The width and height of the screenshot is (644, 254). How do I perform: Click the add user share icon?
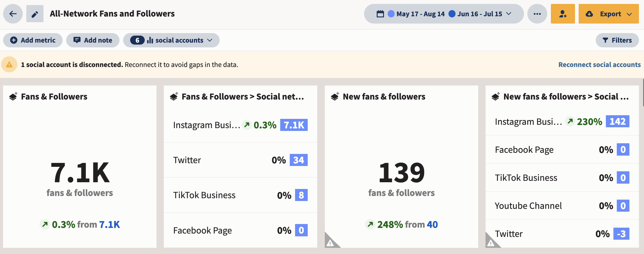(x=563, y=14)
